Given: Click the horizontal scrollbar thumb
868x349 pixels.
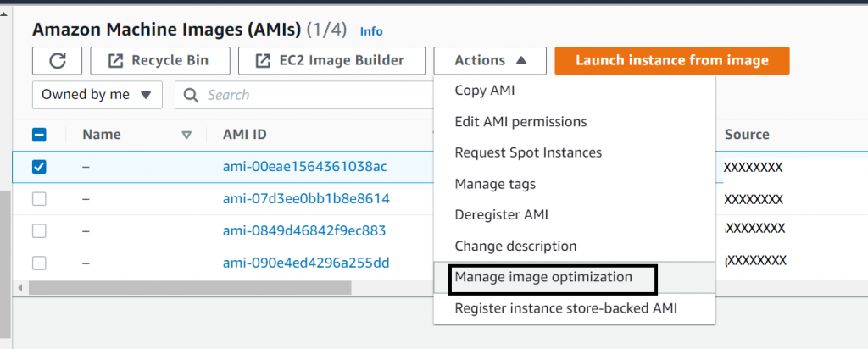Looking at the screenshot, I should tap(190, 288).
